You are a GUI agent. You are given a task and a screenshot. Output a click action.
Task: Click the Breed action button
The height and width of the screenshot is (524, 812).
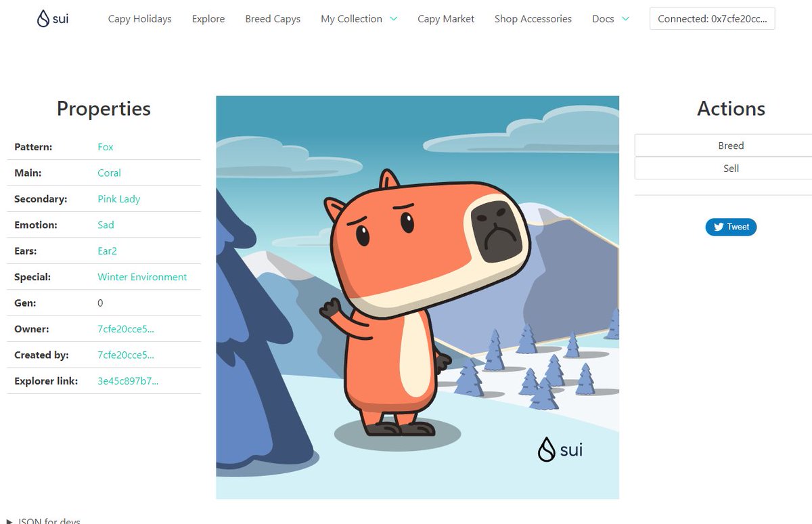tap(731, 146)
